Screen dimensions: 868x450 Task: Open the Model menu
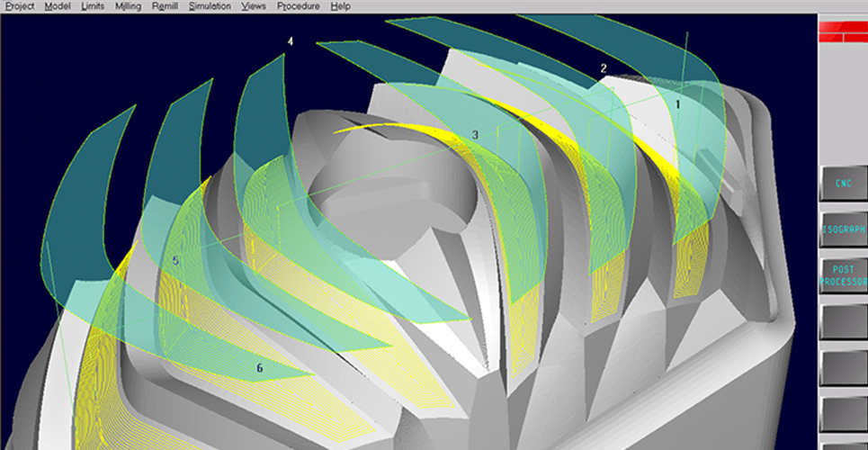coord(58,6)
